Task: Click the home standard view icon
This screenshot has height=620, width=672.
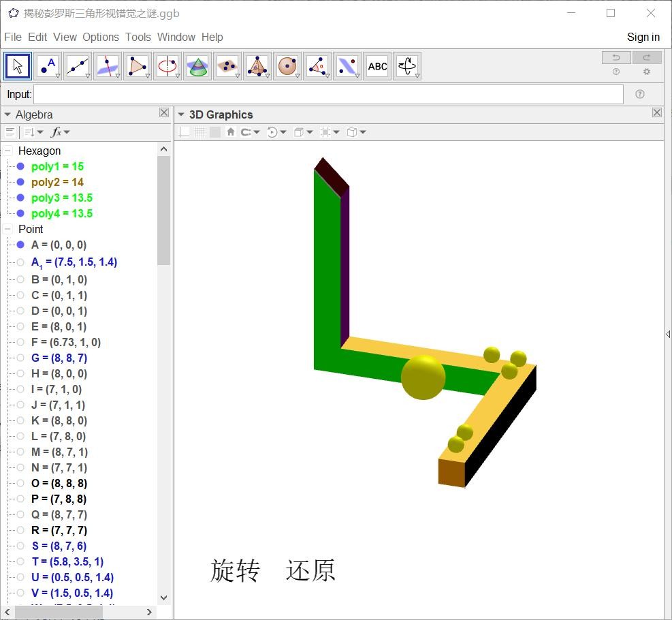Action: 231,132
